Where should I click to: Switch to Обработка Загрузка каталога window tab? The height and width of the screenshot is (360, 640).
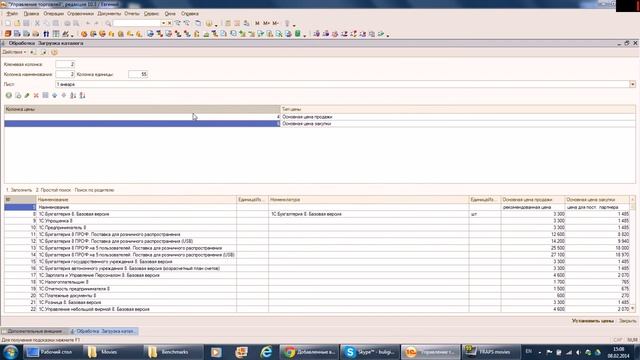point(103,331)
